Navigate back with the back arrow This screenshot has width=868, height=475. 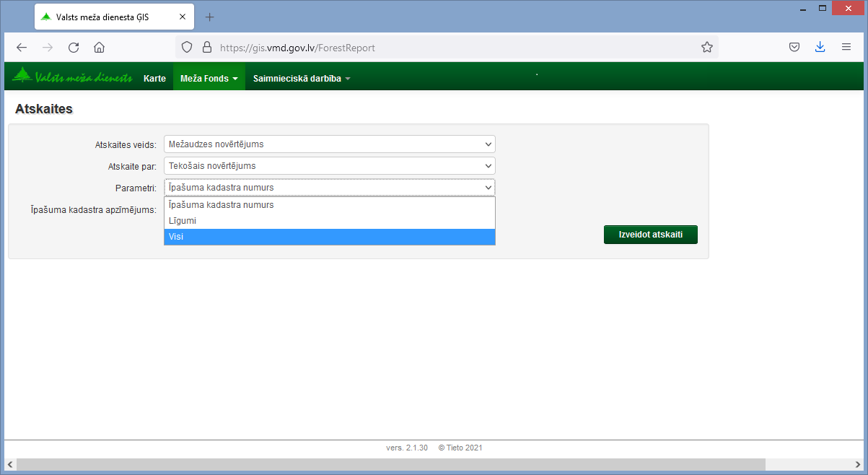(x=21, y=47)
